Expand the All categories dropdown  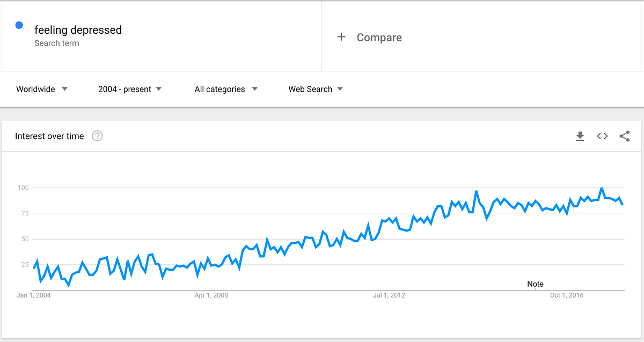pyautogui.click(x=226, y=89)
